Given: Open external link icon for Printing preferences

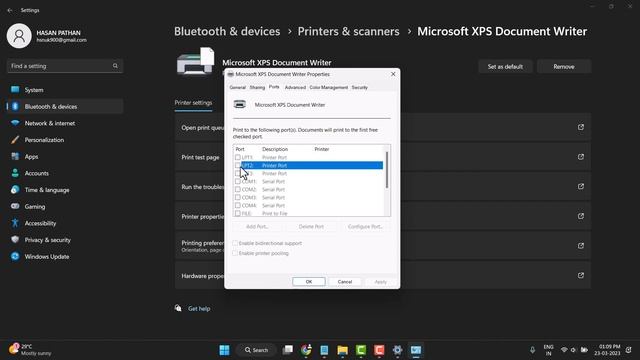Looking at the screenshot, I should pyautogui.click(x=581, y=246).
